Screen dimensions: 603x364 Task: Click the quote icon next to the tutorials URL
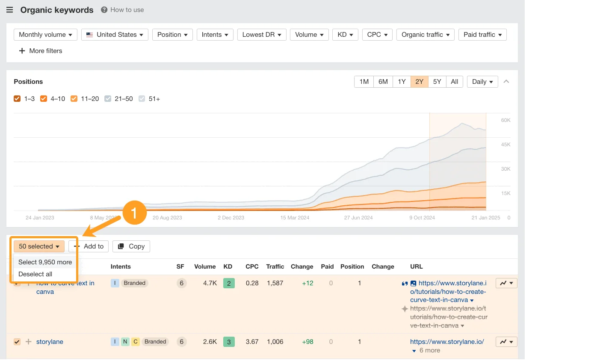click(404, 283)
